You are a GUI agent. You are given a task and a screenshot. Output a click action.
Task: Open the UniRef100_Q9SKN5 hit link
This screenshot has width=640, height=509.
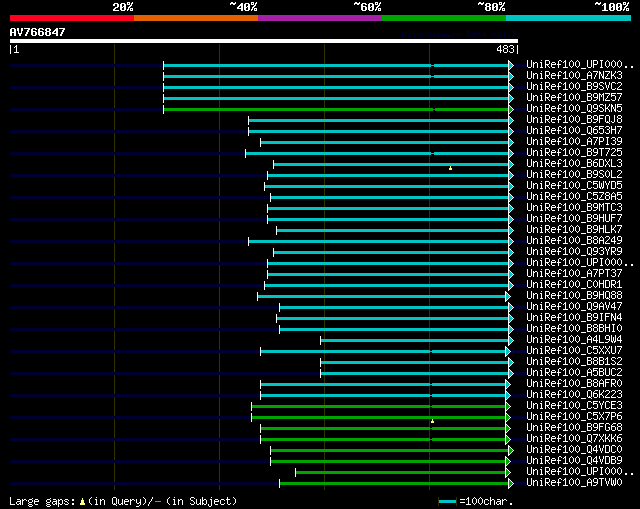point(574,109)
